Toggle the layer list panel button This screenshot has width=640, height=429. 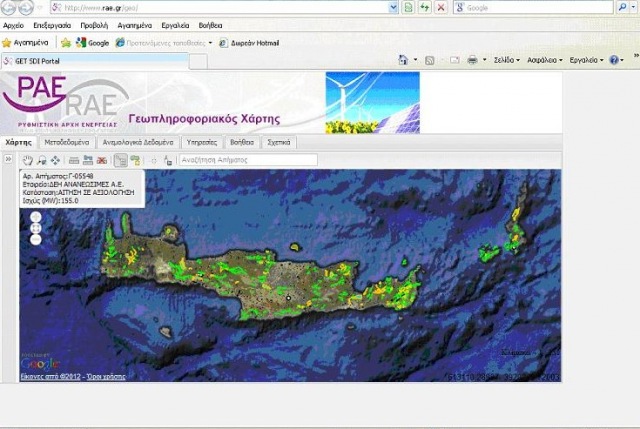coord(120,160)
